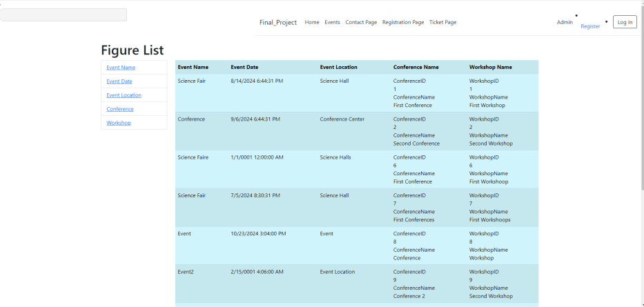Screen dimensions: 644x307
Task: Click the empty input box at top left
Action: coord(64,14)
